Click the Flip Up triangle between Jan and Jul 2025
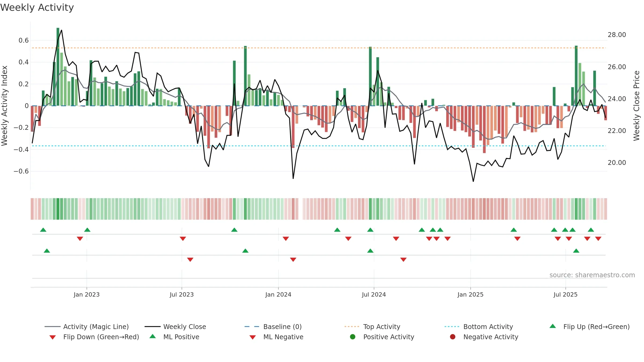The width and height of the screenshot is (644, 362). (x=514, y=230)
